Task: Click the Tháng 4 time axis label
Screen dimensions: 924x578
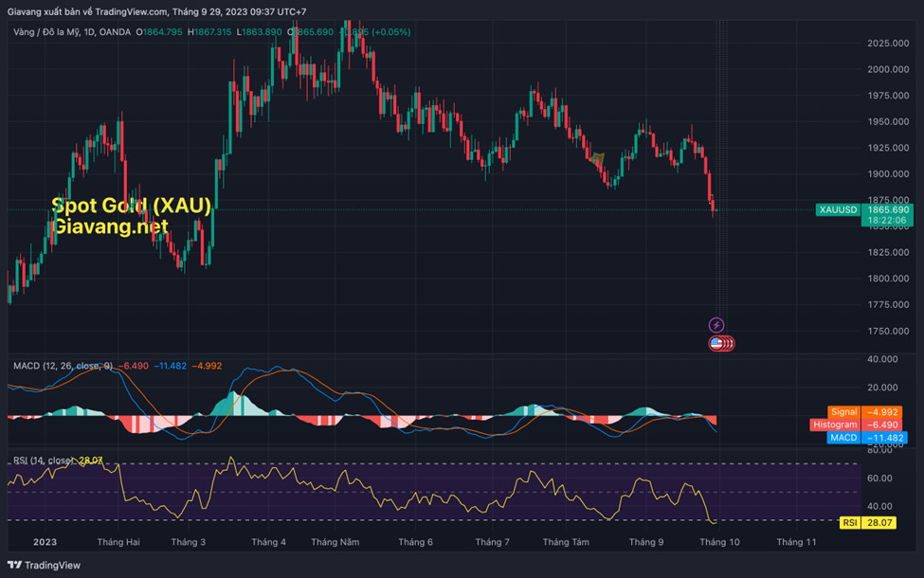Action: (269, 542)
